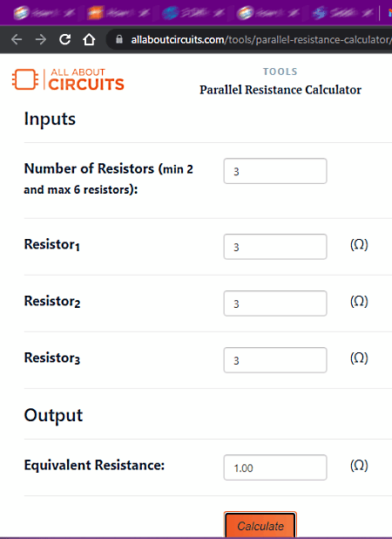The image size is (392, 539).
Task: Open the TOOLS link above the title
Action: 280,72
